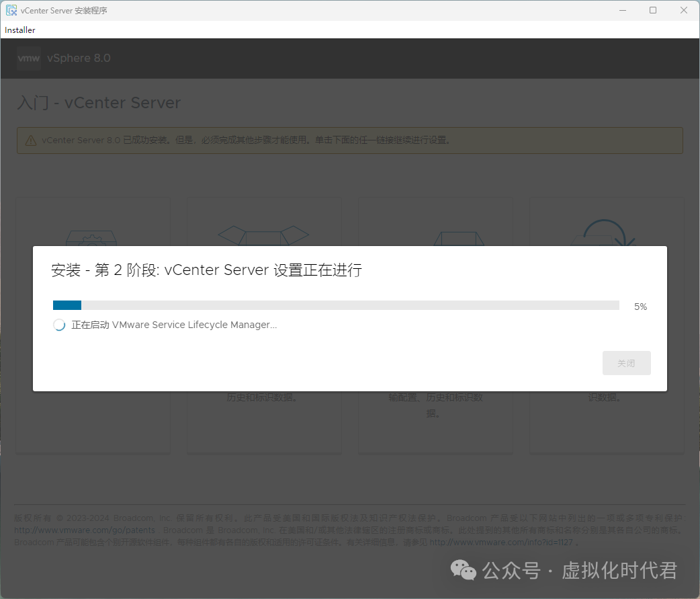Click the banner message about vCenter Server 8.0
700x599 pixels.
[246, 141]
